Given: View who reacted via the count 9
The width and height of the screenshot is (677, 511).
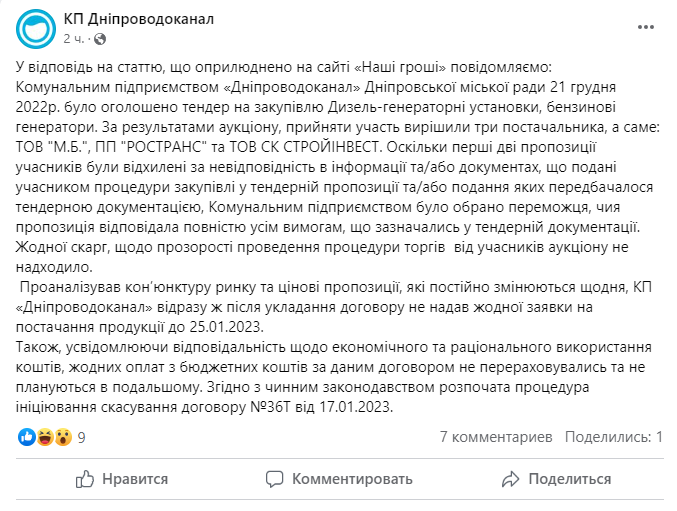Looking at the screenshot, I should pos(81,437).
